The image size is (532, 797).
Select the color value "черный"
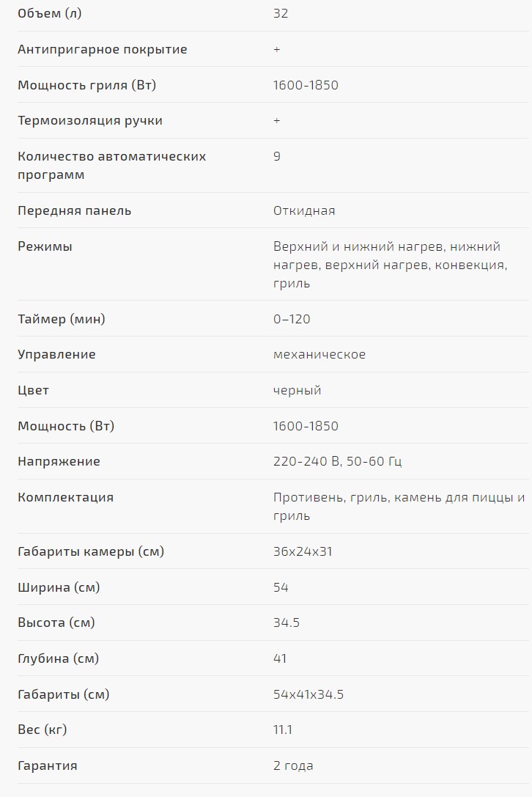tap(298, 390)
